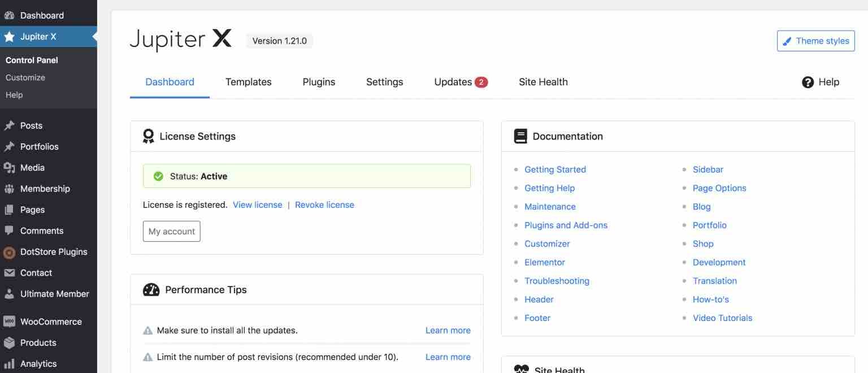Open the Ultimate Member menu item
Screen dimensions: 868x373
point(54,294)
